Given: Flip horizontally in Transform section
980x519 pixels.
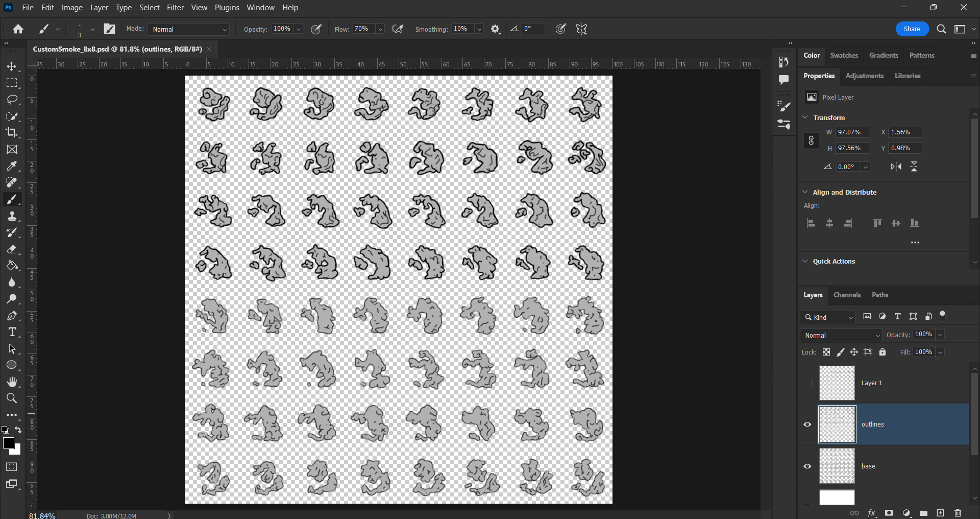Looking at the screenshot, I should [x=896, y=167].
